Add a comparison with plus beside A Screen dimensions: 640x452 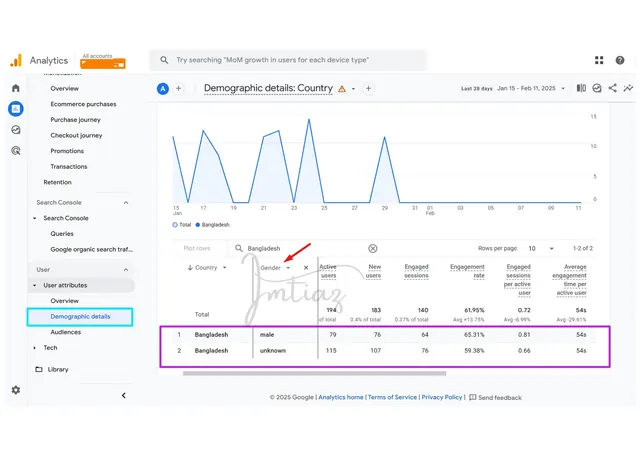178,89
